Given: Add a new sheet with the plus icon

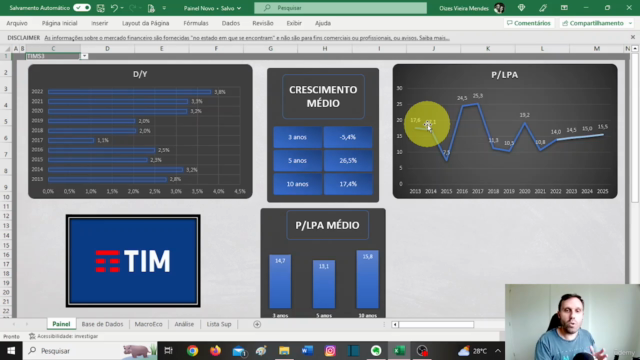Looking at the screenshot, I should 257,324.
